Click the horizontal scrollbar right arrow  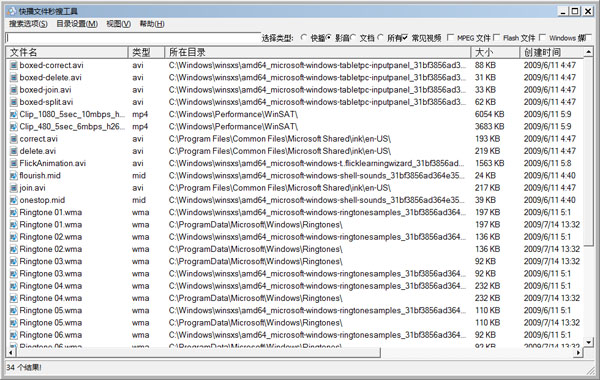579,352
